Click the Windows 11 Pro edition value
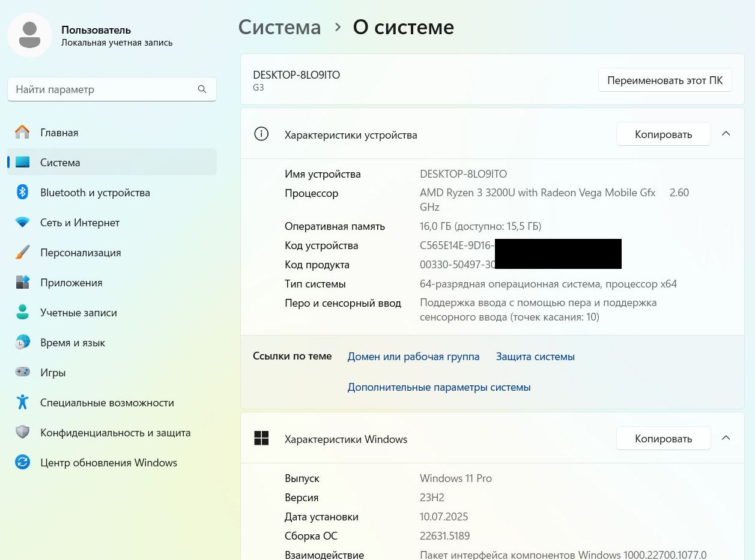The image size is (755, 560). coord(456,478)
